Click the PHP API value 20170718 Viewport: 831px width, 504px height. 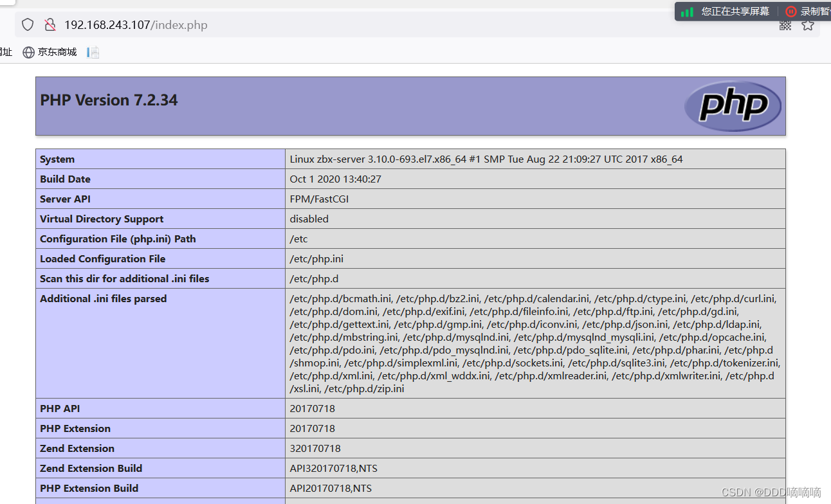312,409
